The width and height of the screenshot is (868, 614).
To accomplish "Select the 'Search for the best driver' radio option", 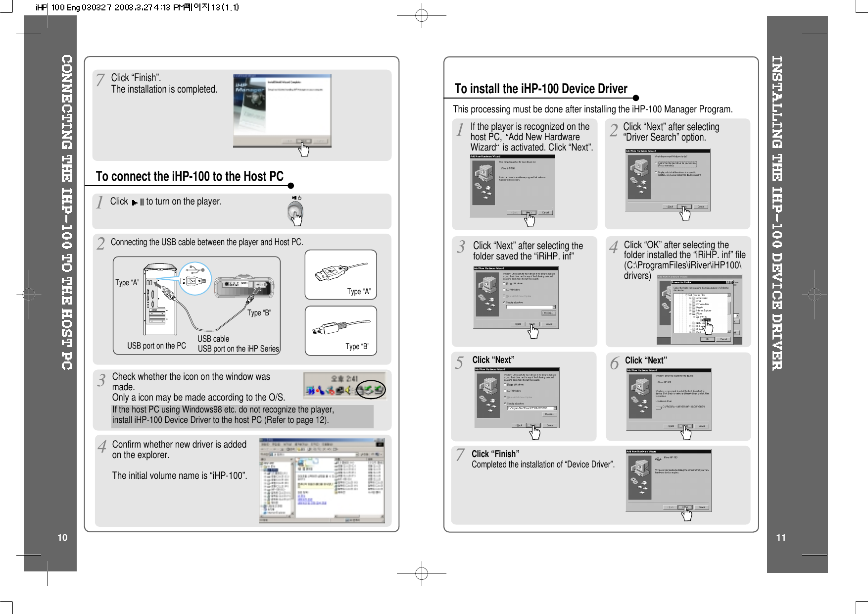I will click(656, 162).
